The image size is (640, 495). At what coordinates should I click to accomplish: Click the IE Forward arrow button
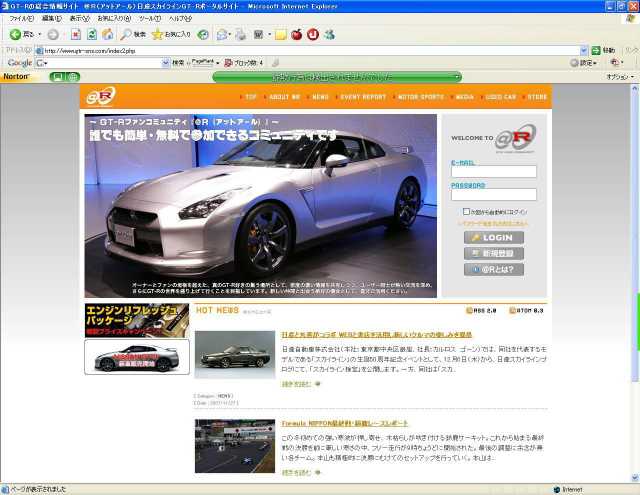click(x=53, y=35)
